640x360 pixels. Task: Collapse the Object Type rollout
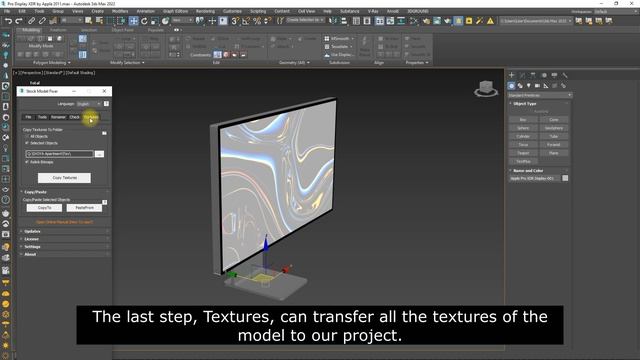(539, 104)
